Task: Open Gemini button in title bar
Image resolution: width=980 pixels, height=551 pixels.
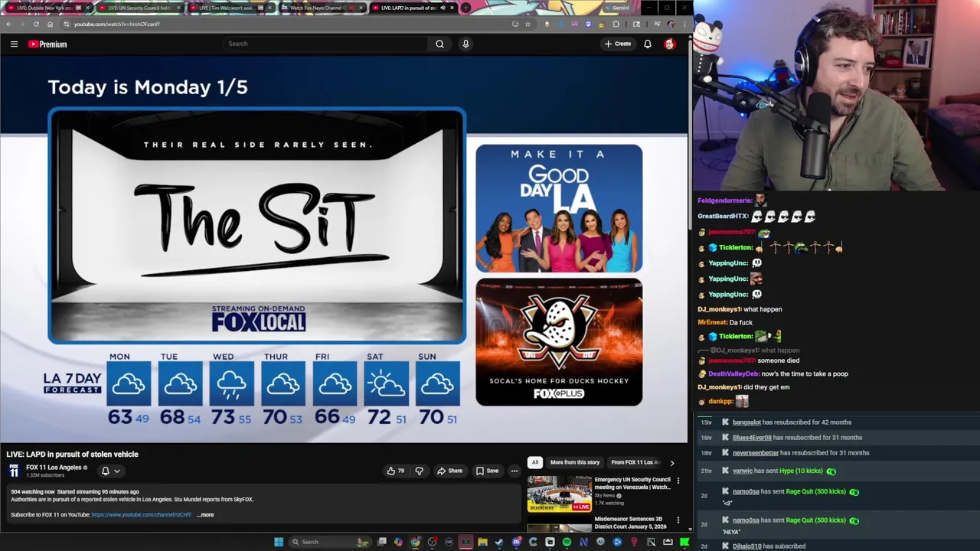Action: point(617,8)
